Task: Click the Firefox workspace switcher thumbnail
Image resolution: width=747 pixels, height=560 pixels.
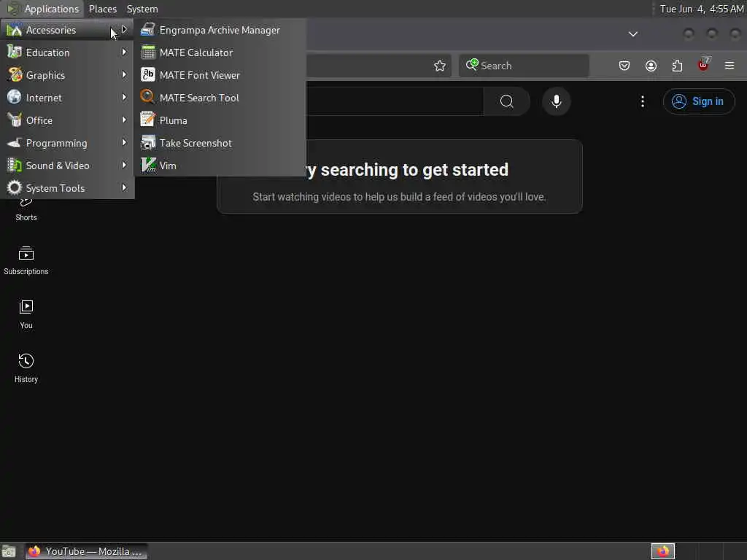Action: (x=663, y=551)
